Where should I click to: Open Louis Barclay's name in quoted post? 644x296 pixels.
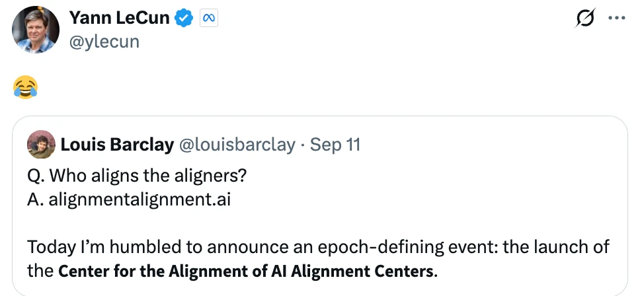(117, 144)
